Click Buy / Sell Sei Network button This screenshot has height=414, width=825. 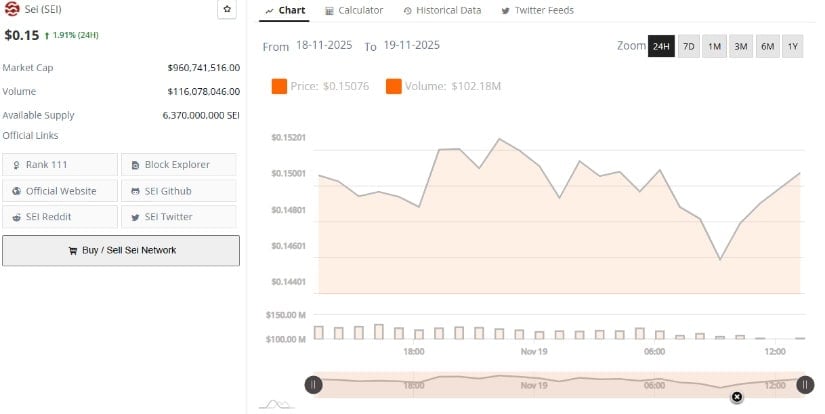(x=121, y=250)
